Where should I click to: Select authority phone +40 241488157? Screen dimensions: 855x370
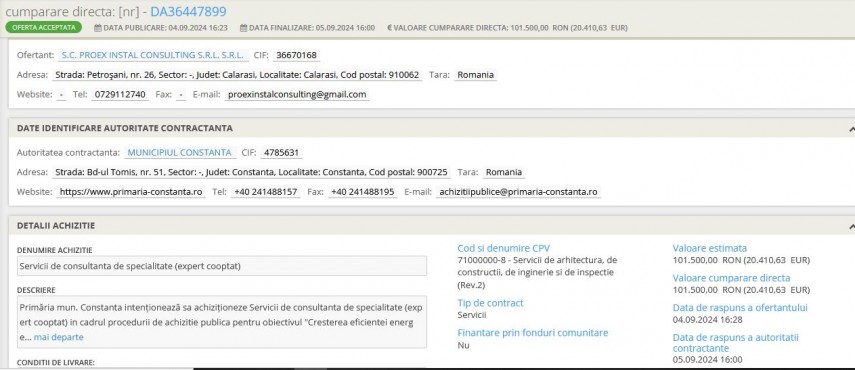click(x=266, y=192)
